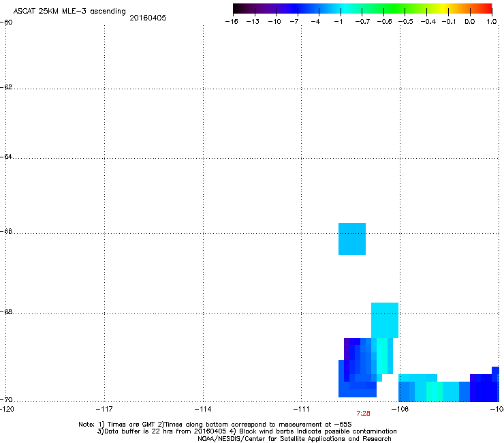504x443 pixels.
Task: Click the -117 longitude axis label
Action: (x=104, y=409)
